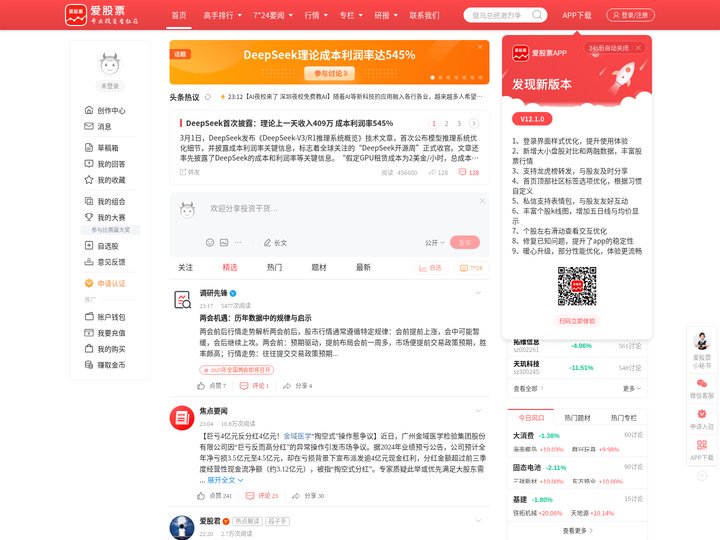This screenshot has width=720, height=540.
Task: Open 我的组合 in the sidebar
Action: click(105, 201)
